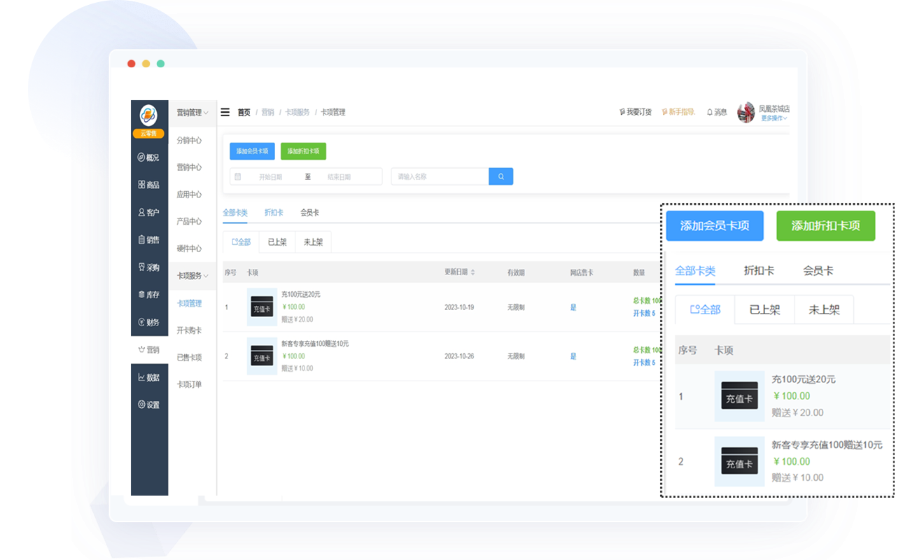Sort the table by 更新日期 column

coord(460,272)
